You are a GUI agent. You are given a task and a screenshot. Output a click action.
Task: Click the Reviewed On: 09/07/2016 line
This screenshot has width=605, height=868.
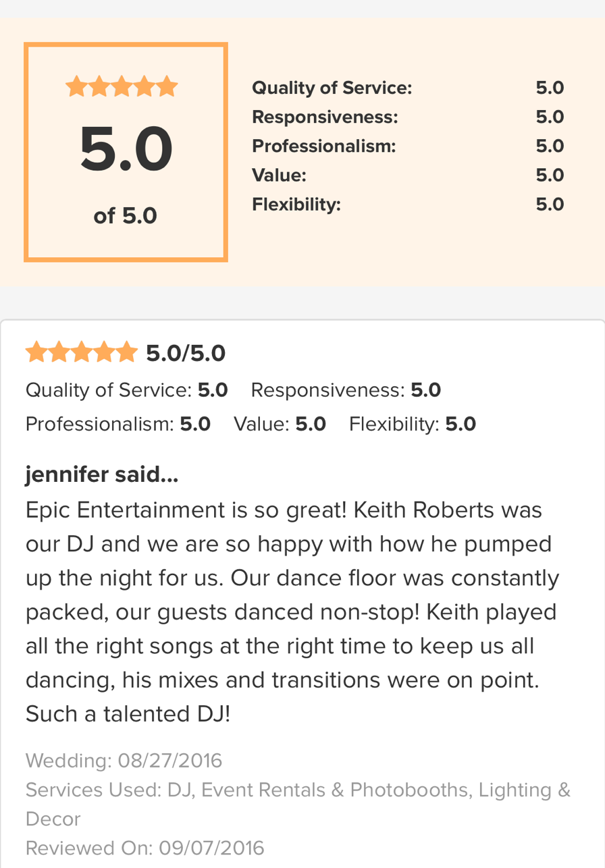pyautogui.click(x=144, y=848)
